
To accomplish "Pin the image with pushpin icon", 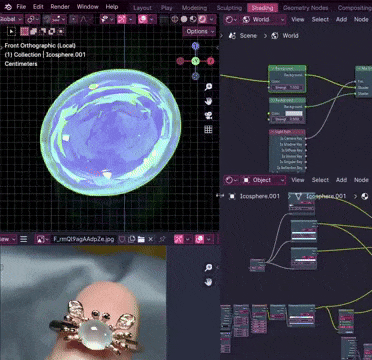I will pos(162,239).
